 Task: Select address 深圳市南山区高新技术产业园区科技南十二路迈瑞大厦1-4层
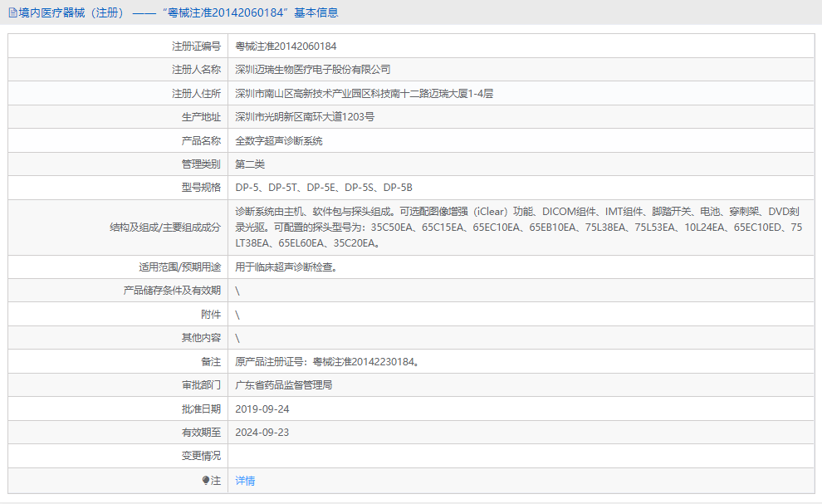pyautogui.click(x=364, y=93)
